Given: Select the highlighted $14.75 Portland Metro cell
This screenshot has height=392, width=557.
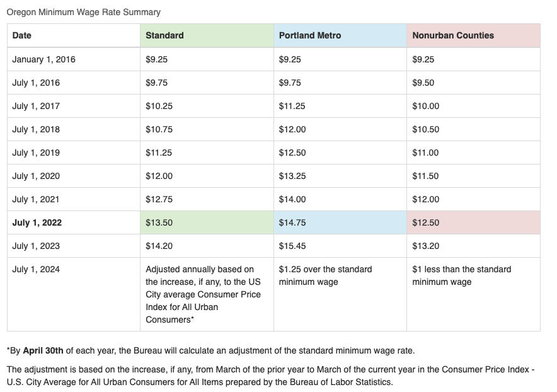Looking at the screenshot, I should pos(340,223).
